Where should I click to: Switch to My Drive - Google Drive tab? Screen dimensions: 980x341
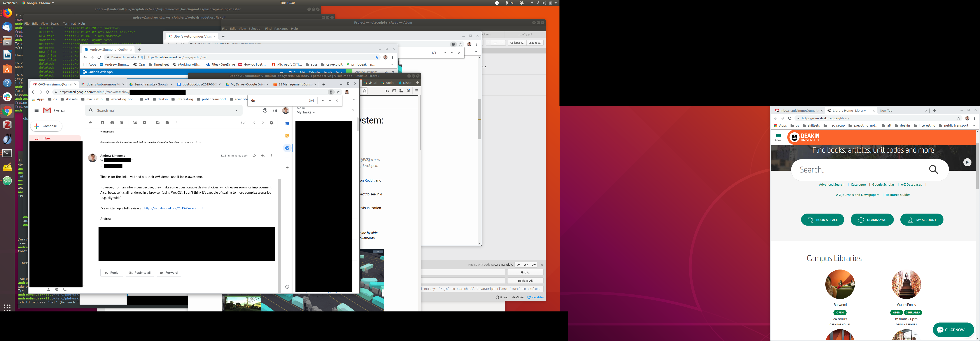(x=247, y=84)
